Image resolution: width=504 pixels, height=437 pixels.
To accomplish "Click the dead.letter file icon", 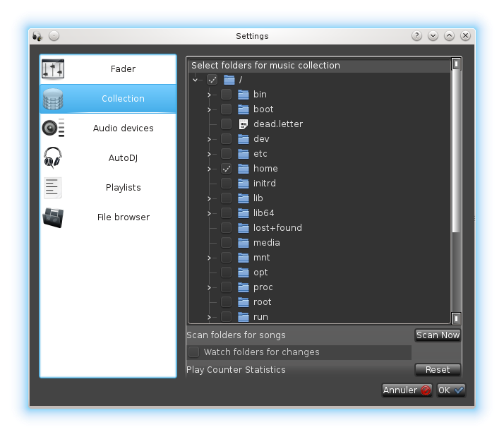I will click(244, 124).
